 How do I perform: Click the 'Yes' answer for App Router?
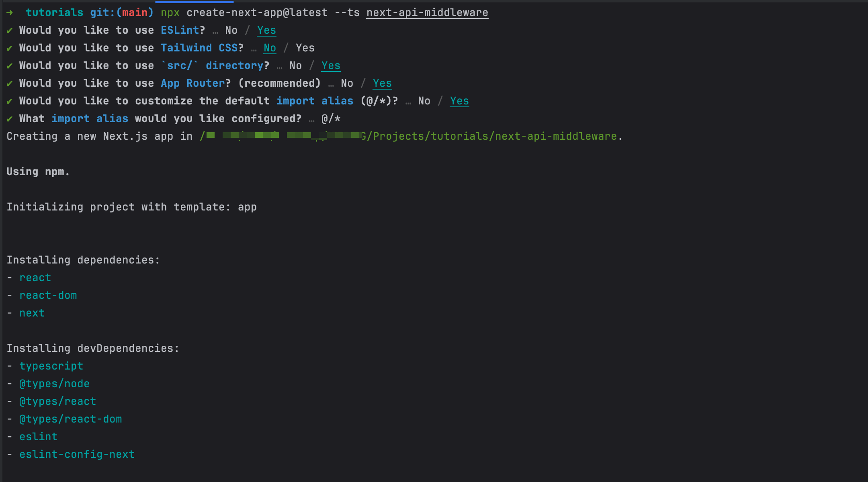click(382, 83)
